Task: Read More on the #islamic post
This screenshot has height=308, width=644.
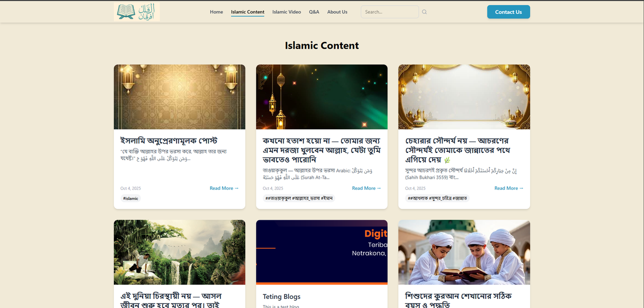Action: coord(224,188)
